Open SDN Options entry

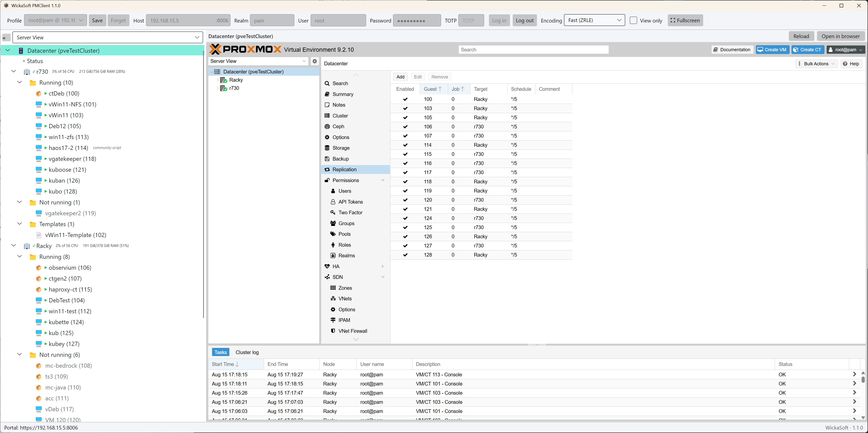point(356,310)
